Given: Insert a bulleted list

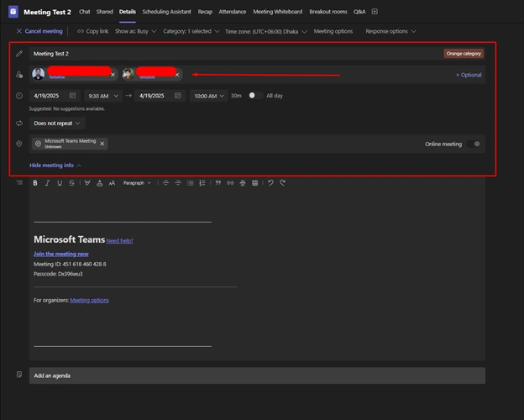Looking at the screenshot, I should pyautogui.click(x=190, y=183).
